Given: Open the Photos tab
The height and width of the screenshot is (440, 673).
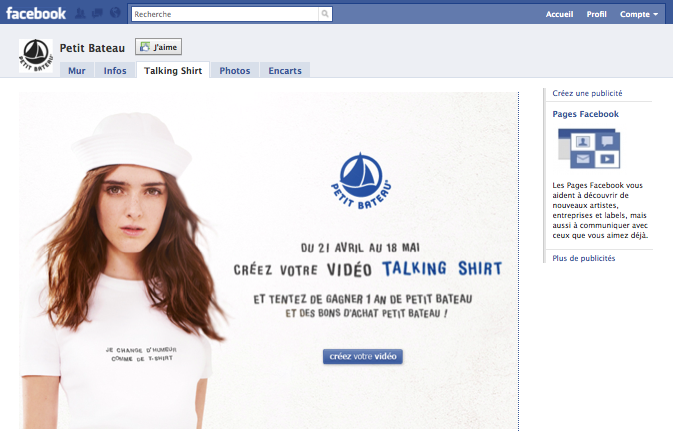Looking at the screenshot, I should pos(235,70).
